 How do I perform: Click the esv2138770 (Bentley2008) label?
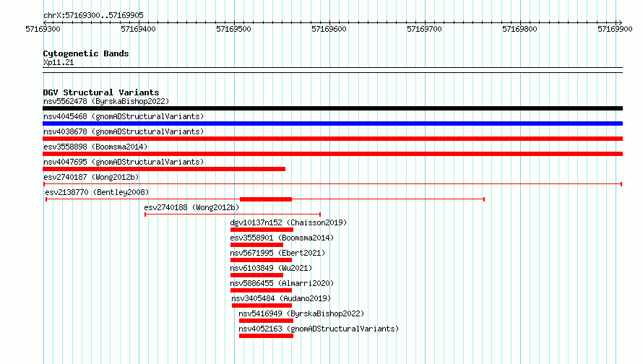tap(97, 192)
